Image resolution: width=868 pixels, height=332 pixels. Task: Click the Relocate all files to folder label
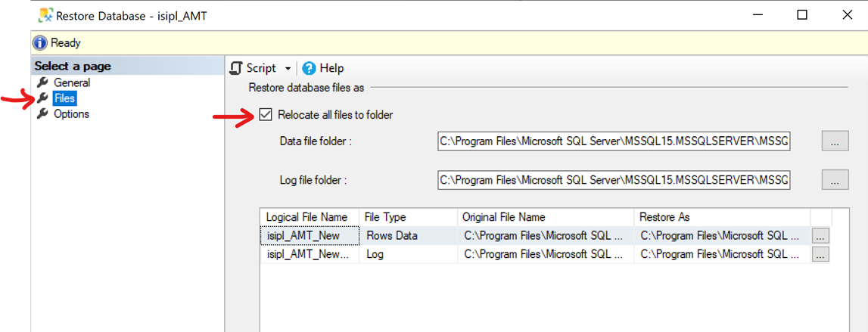pyautogui.click(x=335, y=115)
